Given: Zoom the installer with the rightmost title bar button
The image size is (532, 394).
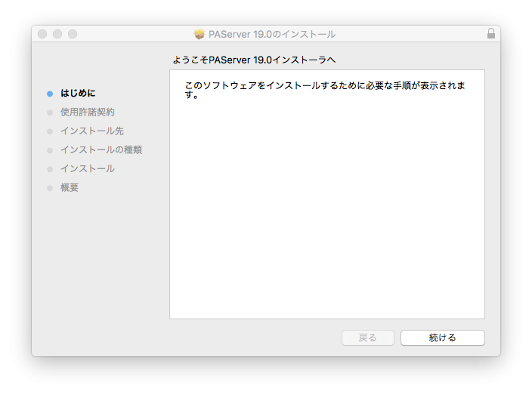Looking at the screenshot, I should 73,34.
